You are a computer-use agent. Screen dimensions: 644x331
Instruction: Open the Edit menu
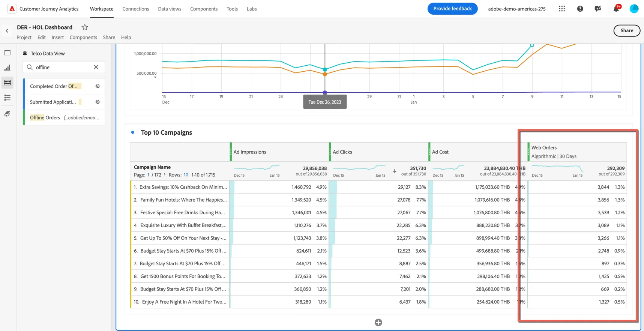[42, 37]
